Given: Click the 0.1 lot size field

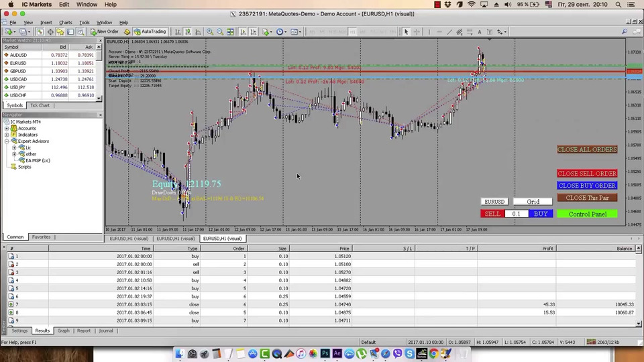Looking at the screenshot, I should tap(517, 214).
